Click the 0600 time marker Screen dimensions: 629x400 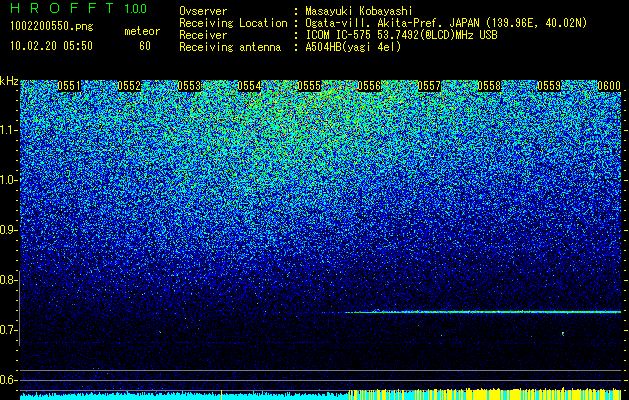(609, 86)
